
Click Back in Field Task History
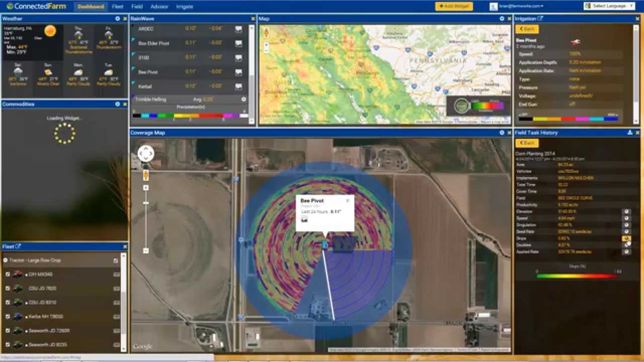(527, 143)
